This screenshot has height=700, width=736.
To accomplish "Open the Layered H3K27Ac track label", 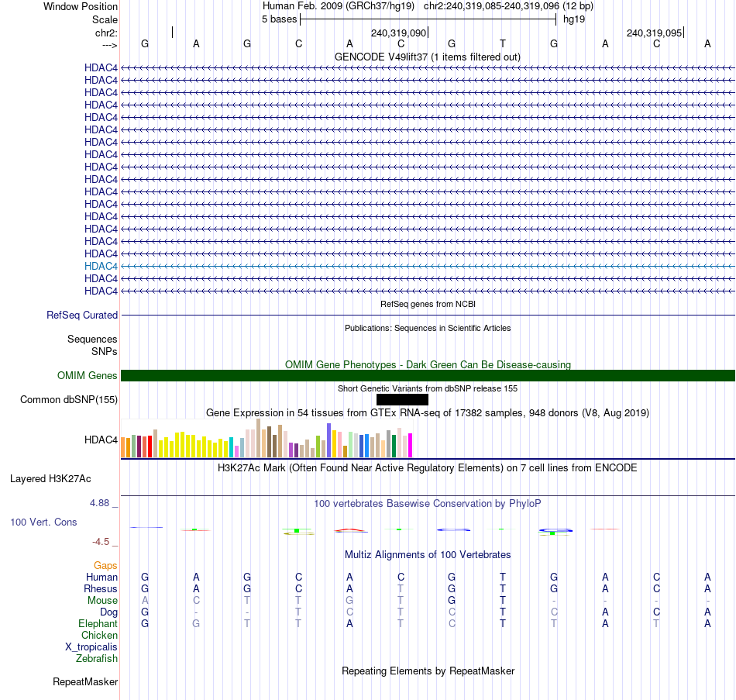I will click(x=50, y=479).
